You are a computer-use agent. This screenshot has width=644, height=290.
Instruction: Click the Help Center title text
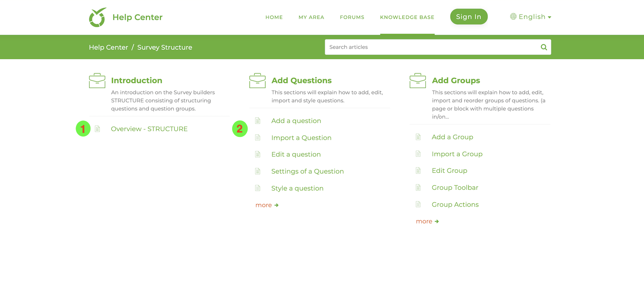[x=138, y=17]
